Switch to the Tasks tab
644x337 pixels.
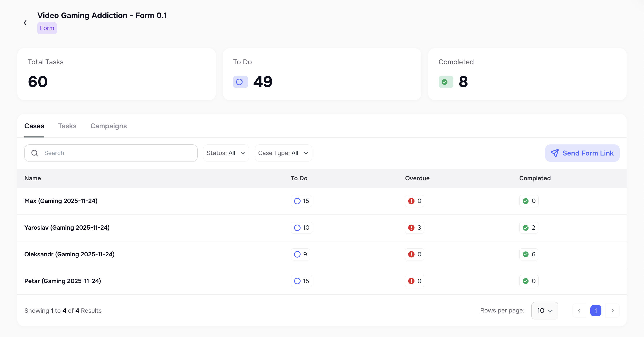[67, 126]
